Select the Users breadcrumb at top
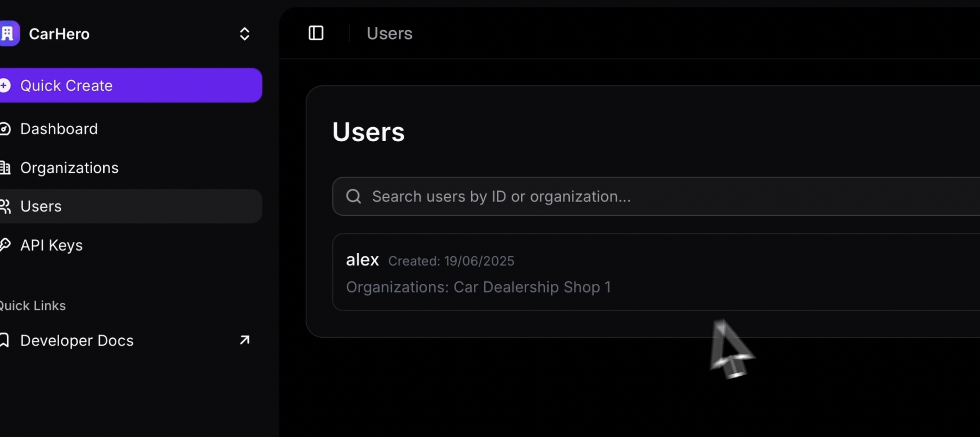 [389, 33]
